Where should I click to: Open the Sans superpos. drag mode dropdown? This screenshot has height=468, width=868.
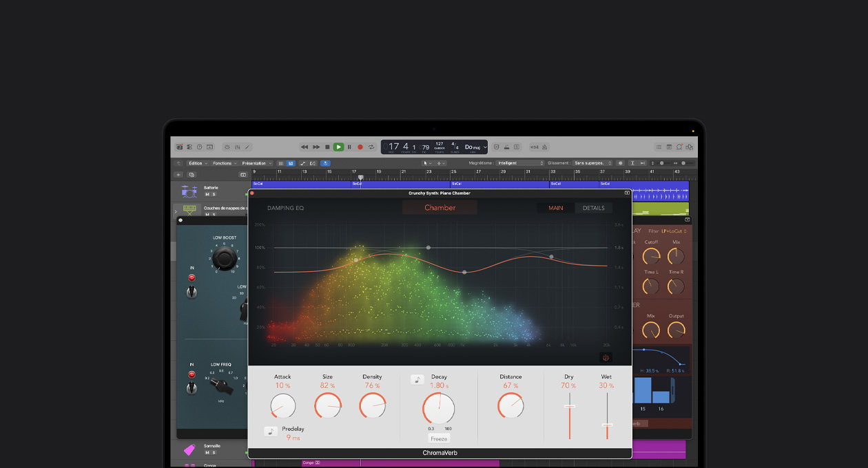591,163
